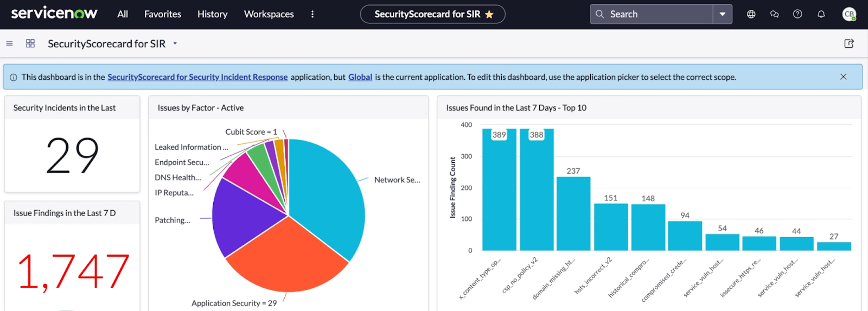Open the Favorites menu

click(163, 14)
